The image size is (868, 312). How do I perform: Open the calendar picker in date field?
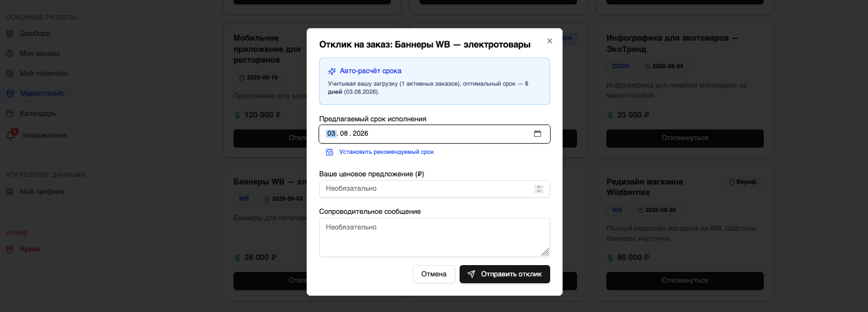(537, 133)
